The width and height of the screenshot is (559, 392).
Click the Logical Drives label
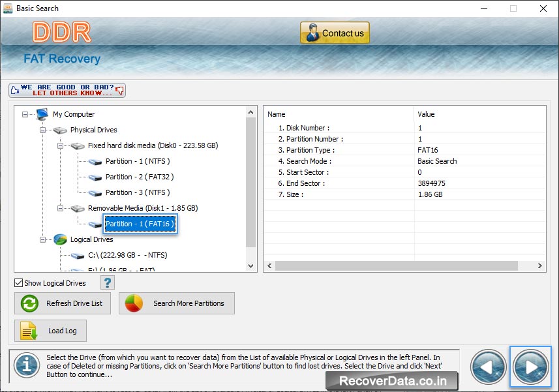(x=91, y=239)
